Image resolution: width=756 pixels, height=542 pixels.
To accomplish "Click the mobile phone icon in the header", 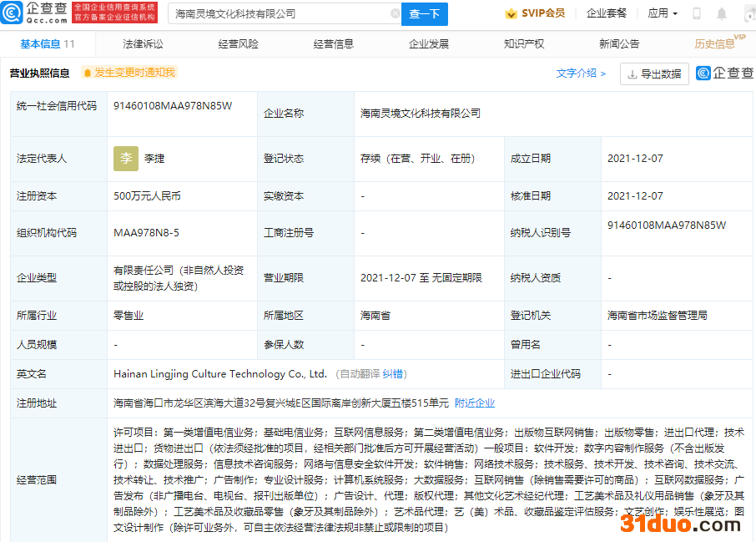I will click(x=697, y=14).
